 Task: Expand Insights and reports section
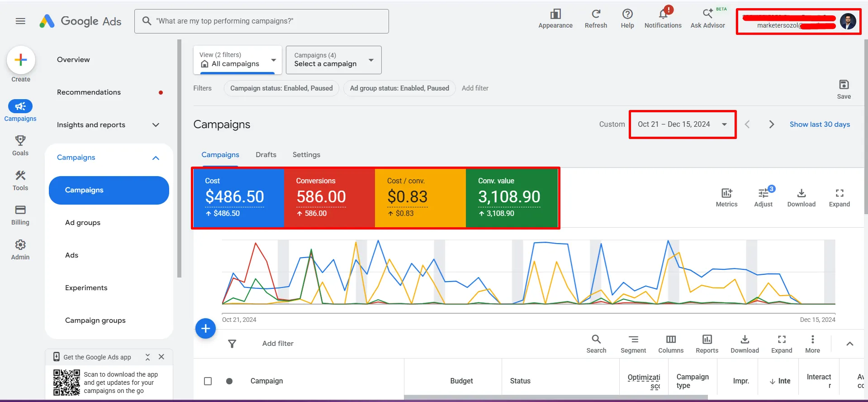pos(109,125)
